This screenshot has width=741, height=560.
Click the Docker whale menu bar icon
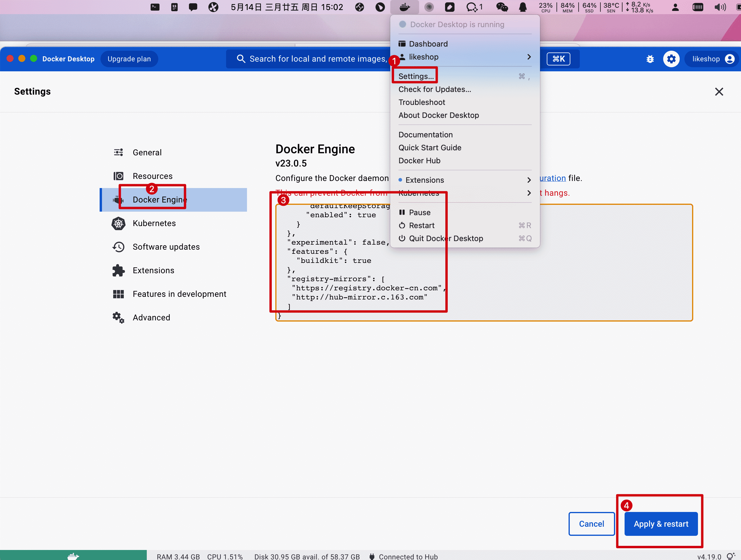405,7
